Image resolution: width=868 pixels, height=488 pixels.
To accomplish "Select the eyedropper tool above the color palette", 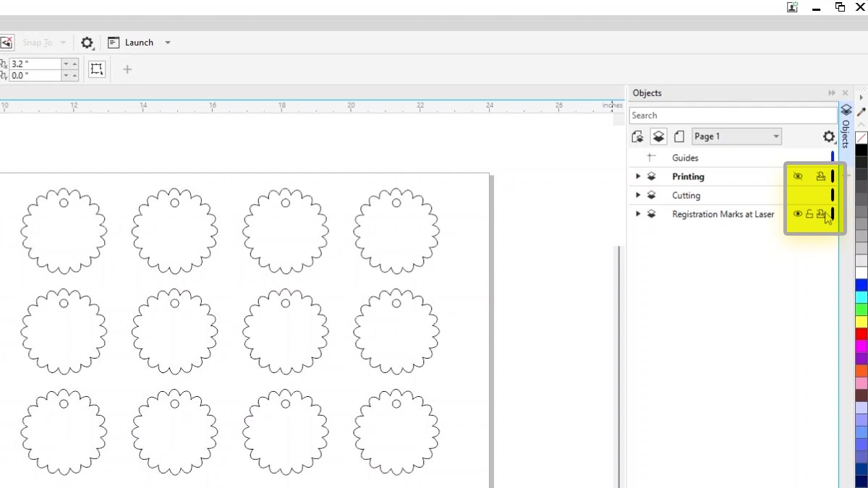I will click(x=861, y=111).
